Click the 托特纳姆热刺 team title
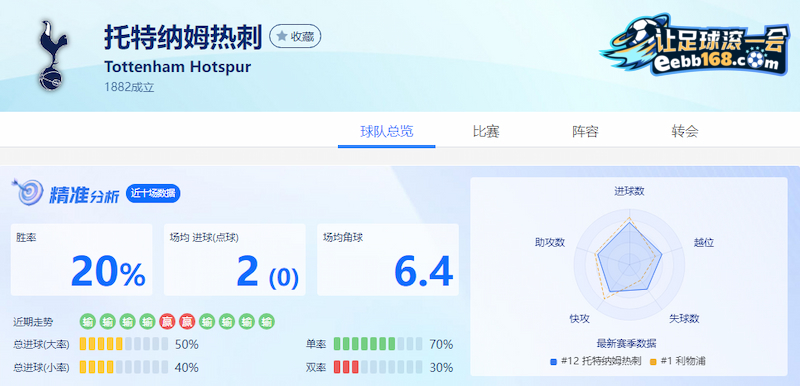This screenshot has width=800, height=386. pyautogui.click(x=183, y=37)
